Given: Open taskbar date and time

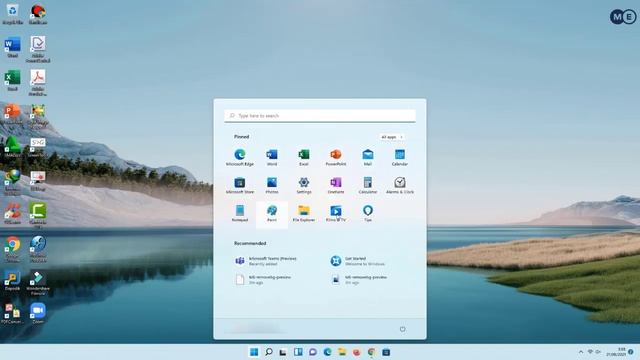Looking at the screenshot, I should (617, 352).
